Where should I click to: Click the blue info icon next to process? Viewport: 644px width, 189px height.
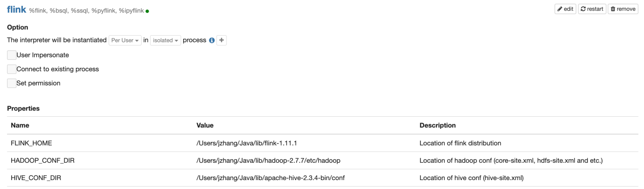pos(212,40)
